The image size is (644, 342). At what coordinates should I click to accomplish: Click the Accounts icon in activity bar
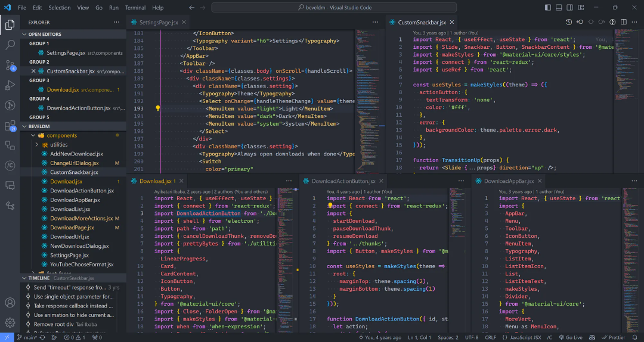click(x=10, y=303)
